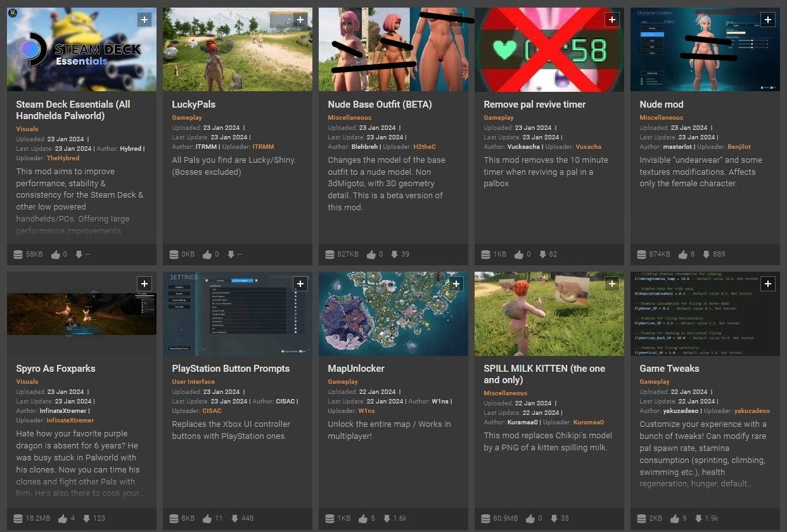Image resolution: width=787 pixels, height=532 pixels.
Task: Open Game Tweaks mod title
Action: (x=669, y=369)
